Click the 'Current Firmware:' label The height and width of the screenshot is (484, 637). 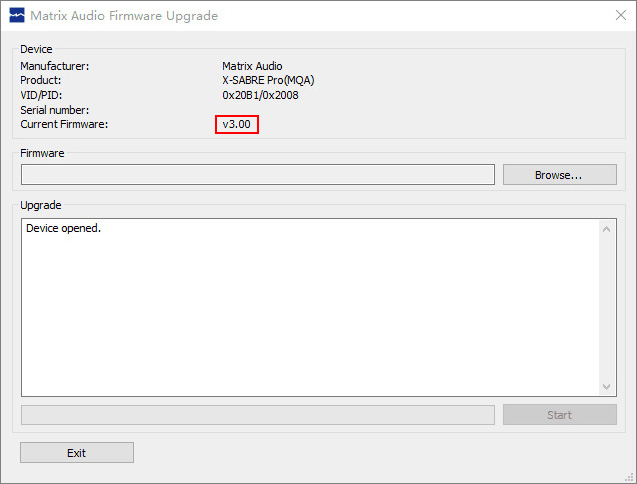64,124
